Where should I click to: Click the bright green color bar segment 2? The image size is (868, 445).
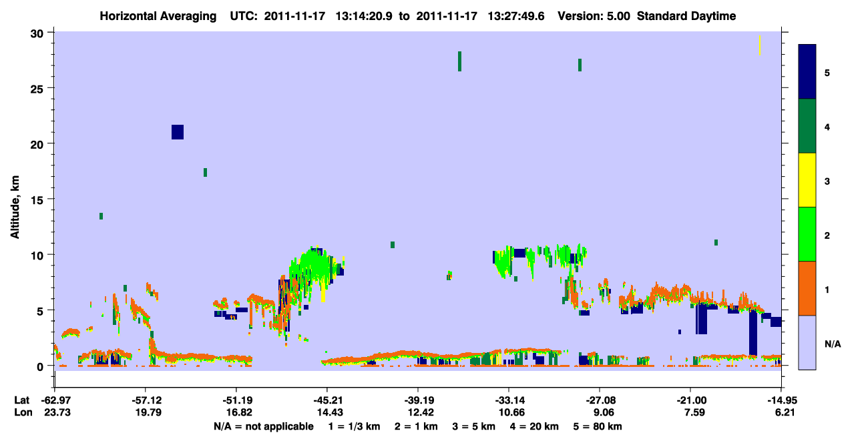click(807, 234)
